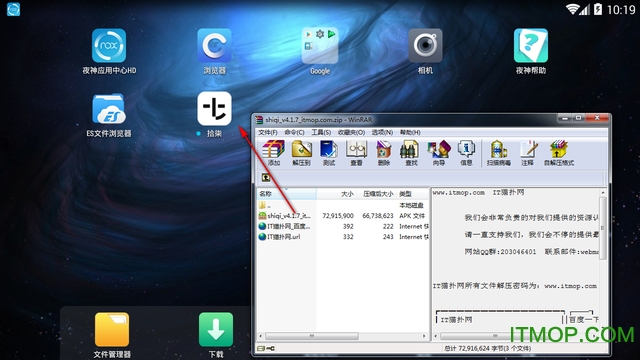Sort by 大小 column header

pos(336,194)
